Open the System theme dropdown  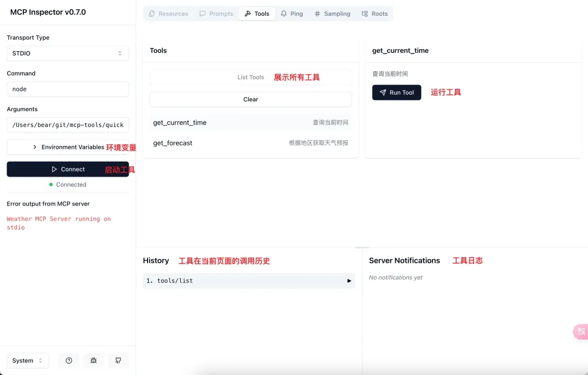click(28, 360)
